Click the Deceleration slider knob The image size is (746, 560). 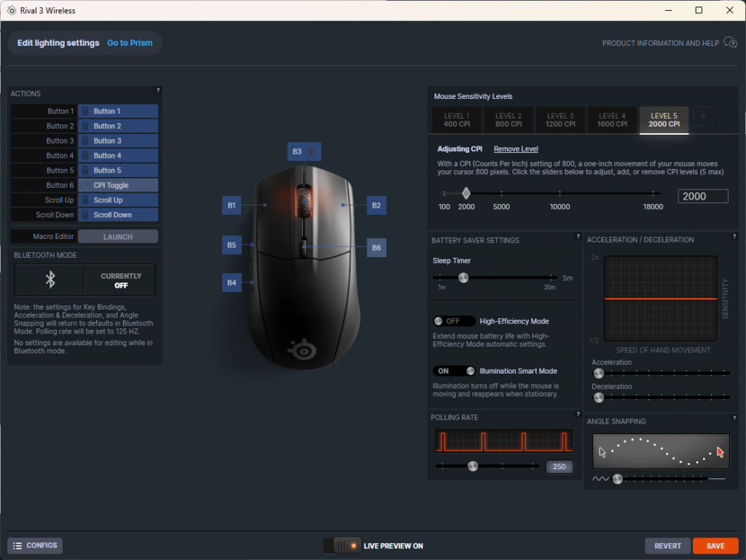pos(599,398)
